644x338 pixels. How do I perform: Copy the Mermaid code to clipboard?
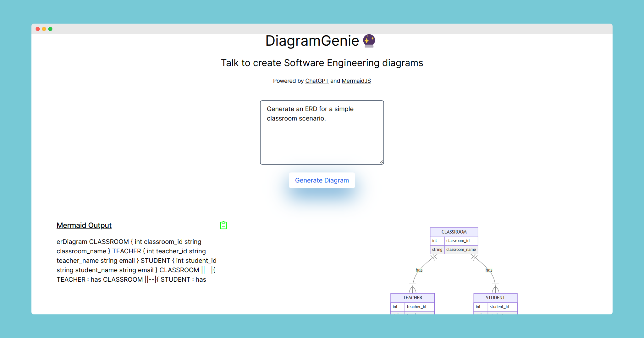click(223, 225)
